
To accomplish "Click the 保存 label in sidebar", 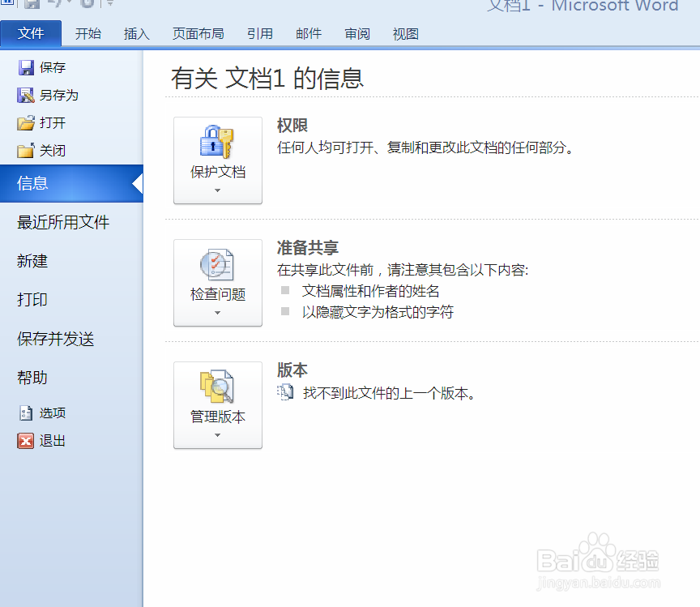I will tap(52, 67).
